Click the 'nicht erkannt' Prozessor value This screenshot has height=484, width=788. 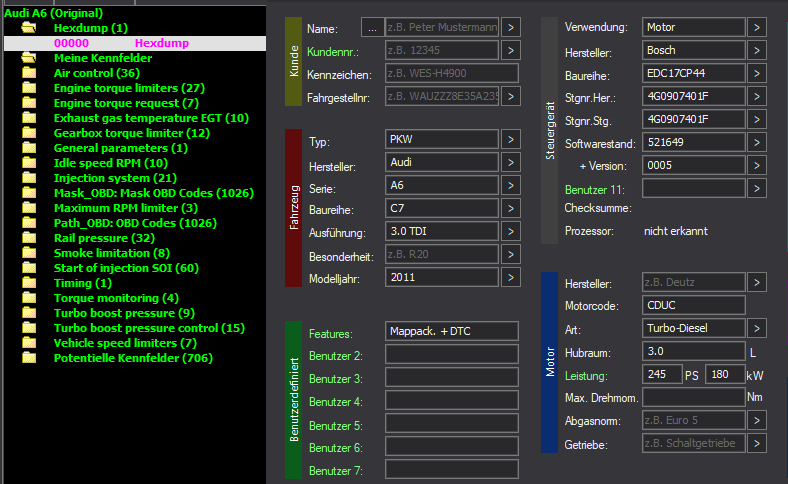(x=676, y=231)
